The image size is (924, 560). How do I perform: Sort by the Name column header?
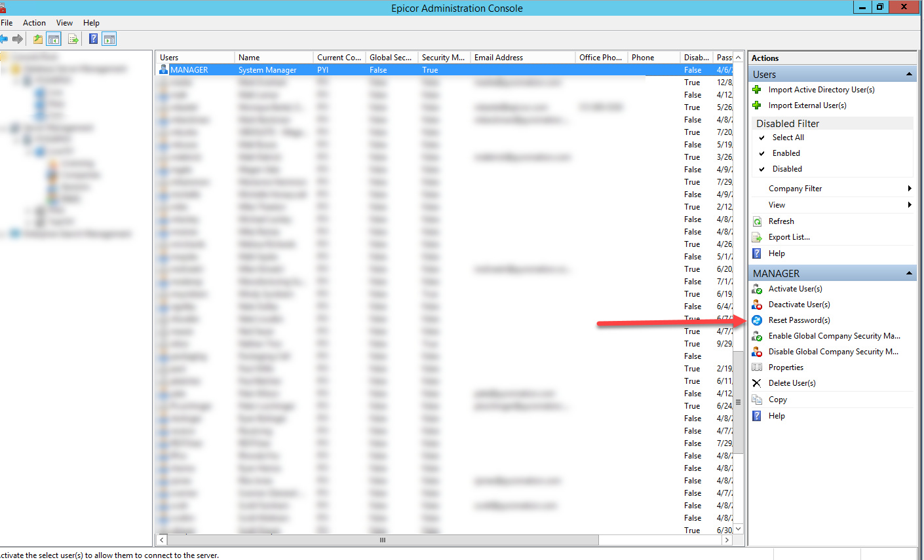[274, 58]
